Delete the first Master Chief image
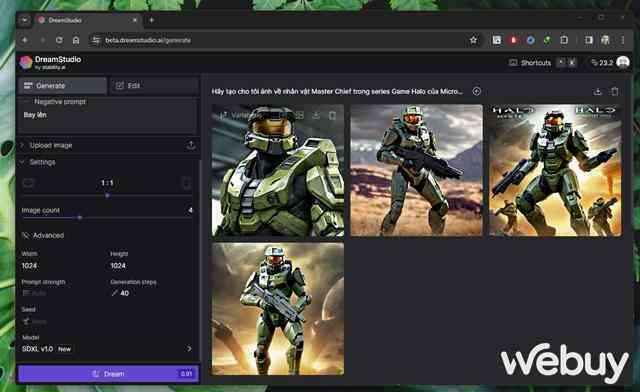The height and width of the screenshot is (392, 640). click(332, 116)
